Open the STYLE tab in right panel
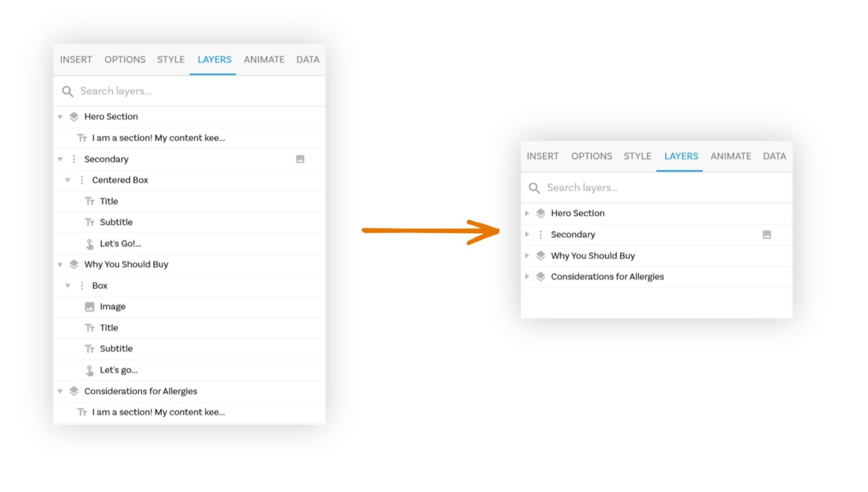Viewport: 868px width, 492px height. coord(637,156)
